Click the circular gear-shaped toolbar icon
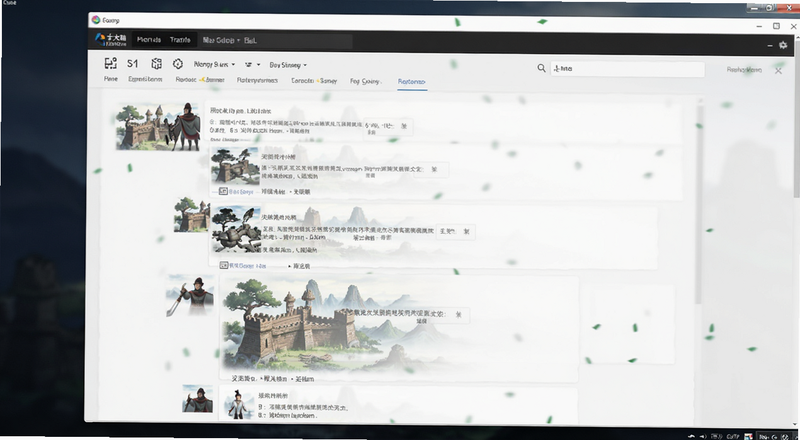Viewport: 800px width, 440px height. (178, 64)
